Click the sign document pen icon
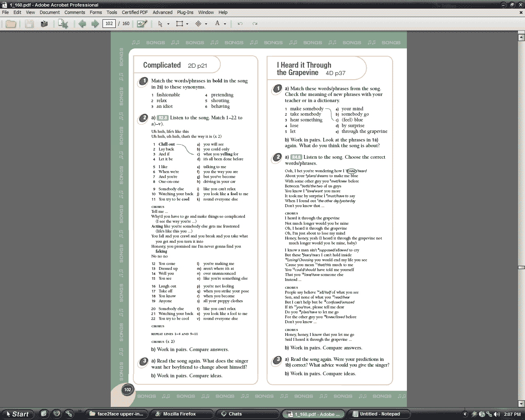 pos(142,24)
